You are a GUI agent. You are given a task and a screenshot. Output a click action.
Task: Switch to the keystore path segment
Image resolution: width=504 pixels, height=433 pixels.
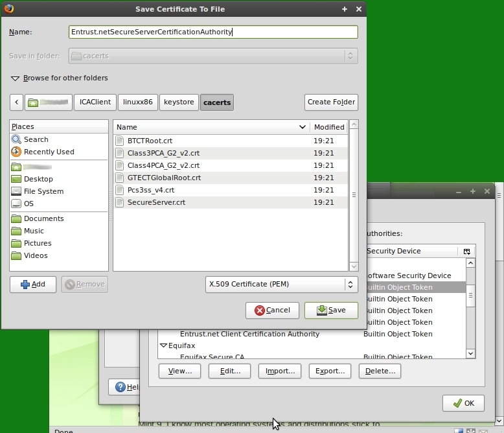coord(179,102)
